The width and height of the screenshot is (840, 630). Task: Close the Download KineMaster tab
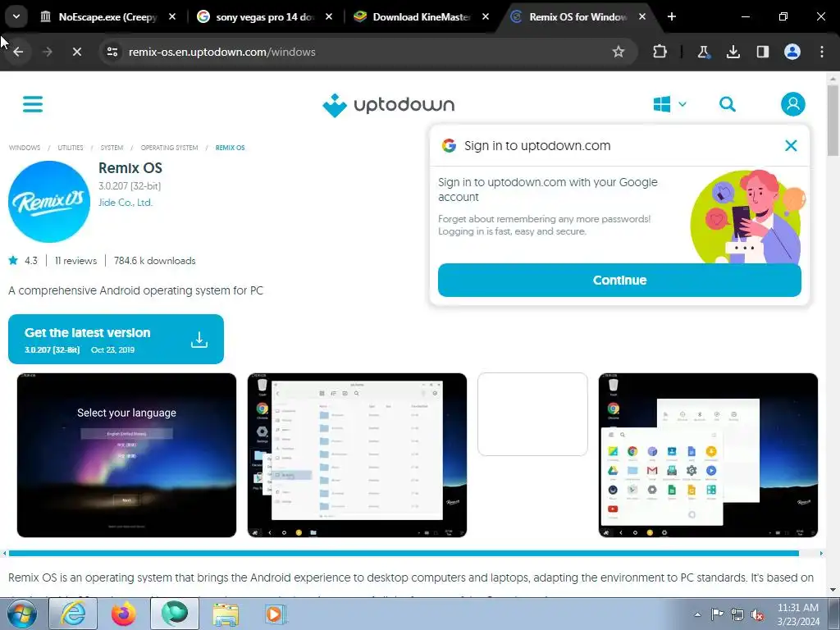pos(486,16)
